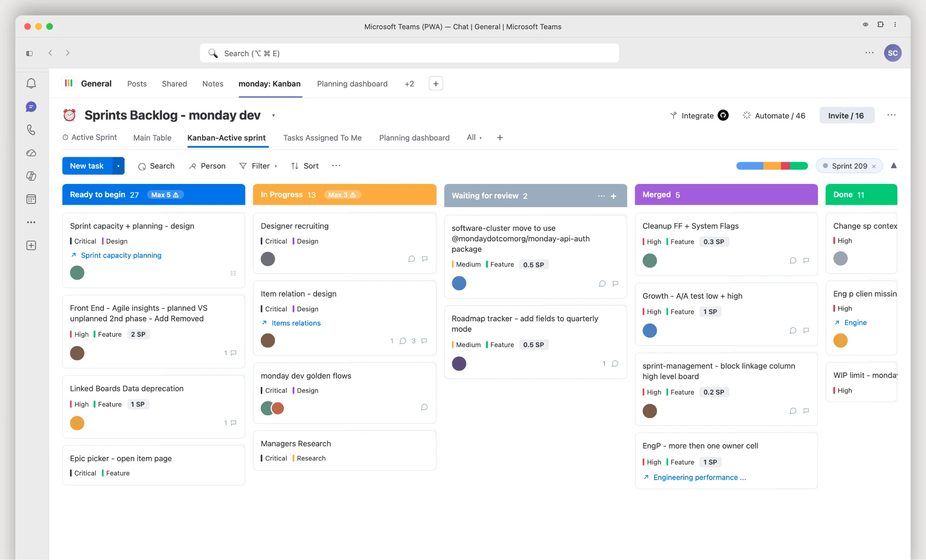Open the All views dropdown
Screen dimensions: 926x560
point(474,137)
